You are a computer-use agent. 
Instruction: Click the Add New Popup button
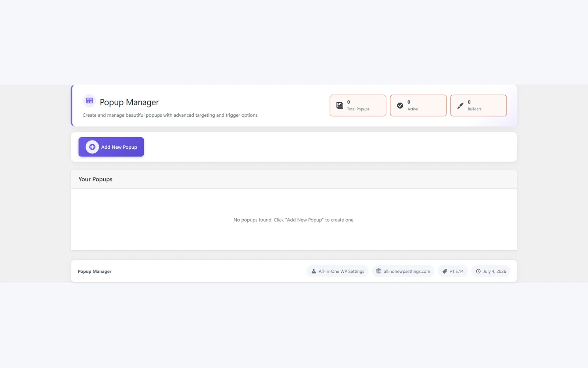111,147
